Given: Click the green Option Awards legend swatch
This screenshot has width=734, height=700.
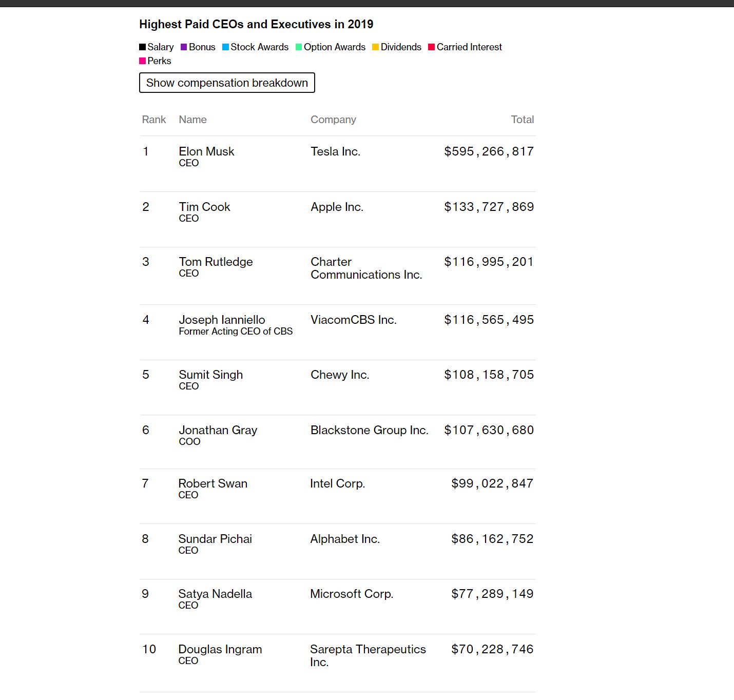Looking at the screenshot, I should (299, 47).
